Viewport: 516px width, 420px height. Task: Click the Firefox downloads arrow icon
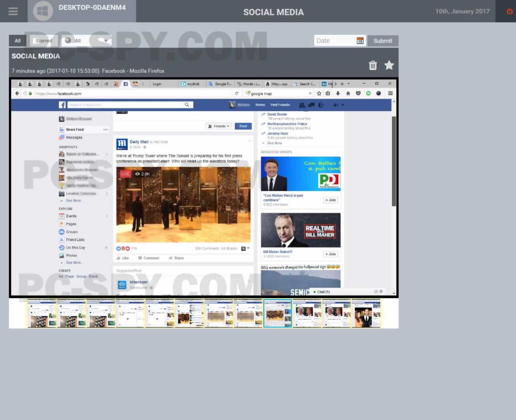pos(338,93)
